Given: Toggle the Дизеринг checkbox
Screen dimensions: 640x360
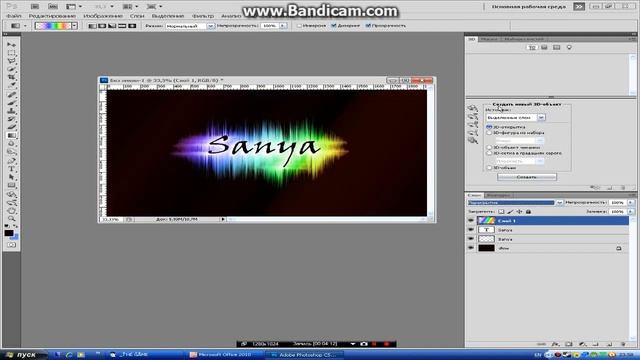Looking at the screenshot, I should click(334, 26).
